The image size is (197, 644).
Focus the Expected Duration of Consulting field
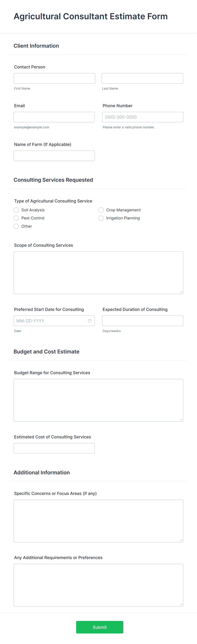143,321
